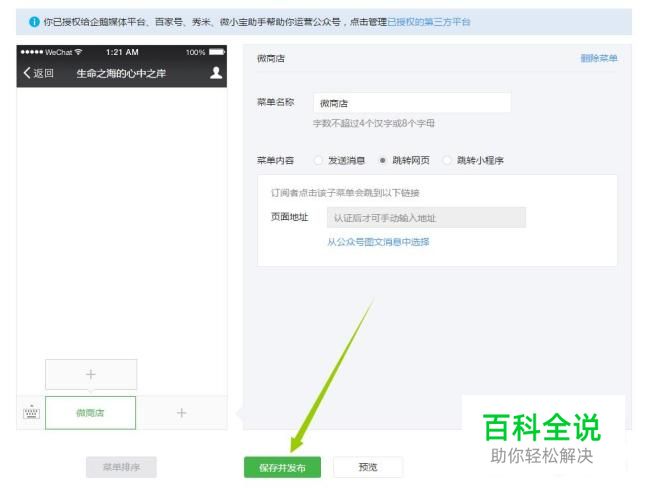This screenshot has width=650, height=499.
Task: Add a new main menu with the plus next to 微商店
Action: [181, 413]
